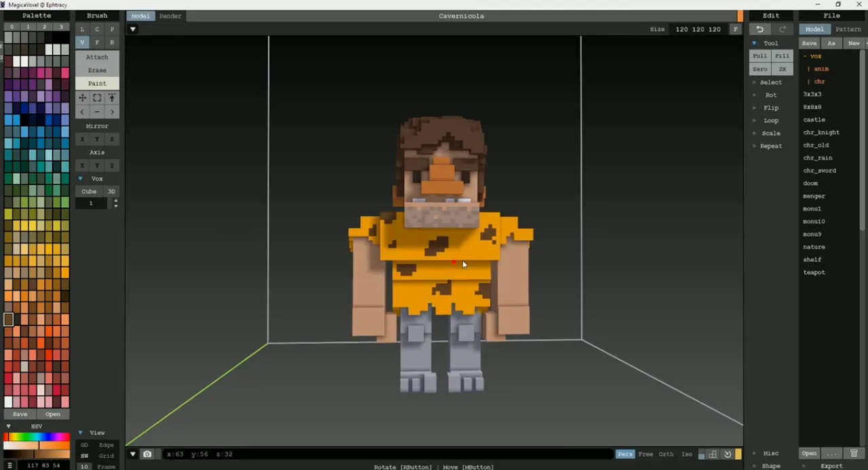Click the Fill tool button
This screenshot has width=868, height=470.
[783, 56]
